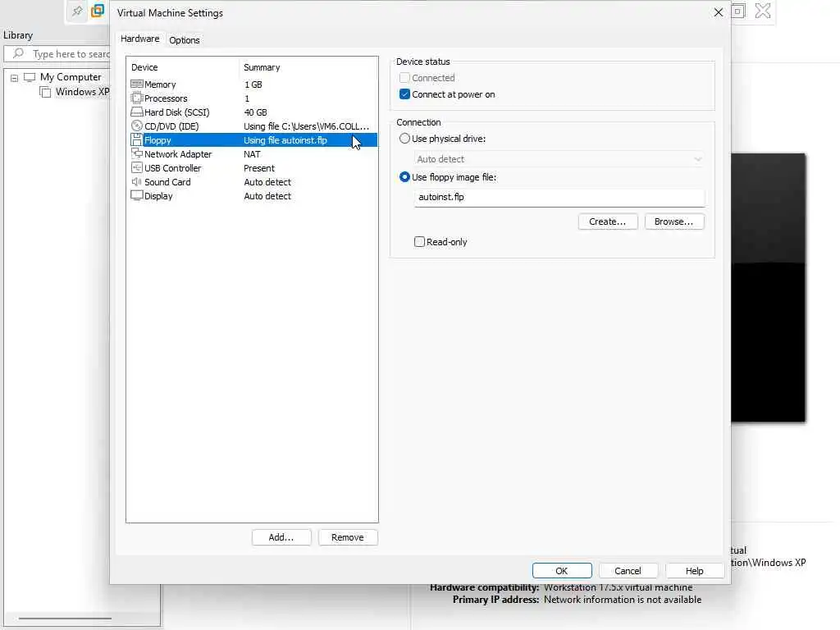The height and width of the screenshot is (630, 840).
Task: Click the '40 GB' hard disk summary
Action: [x=256, y=112]
